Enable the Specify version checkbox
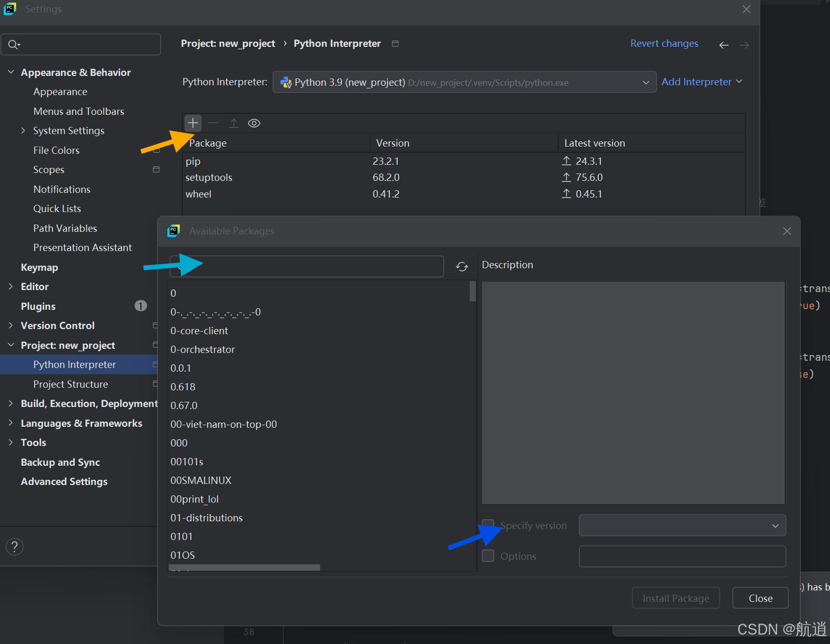This screenshot has height=644, width=830. [488, 525]
